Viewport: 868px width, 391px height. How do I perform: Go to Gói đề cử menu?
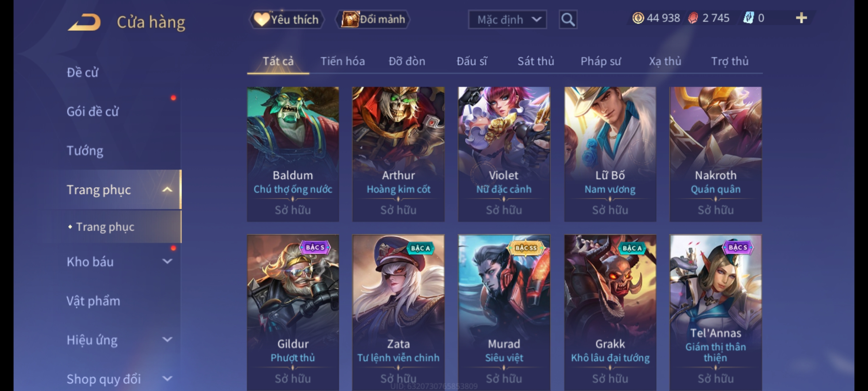point(93,112)
